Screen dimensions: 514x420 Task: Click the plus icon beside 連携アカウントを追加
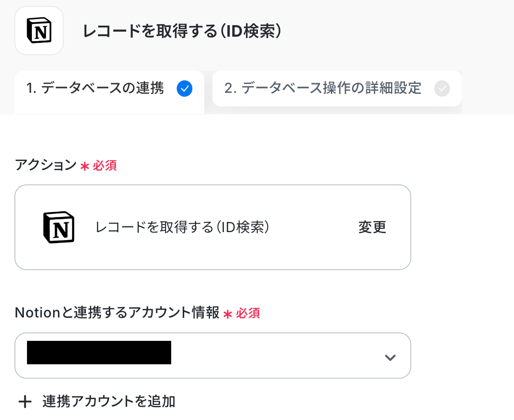25,402
